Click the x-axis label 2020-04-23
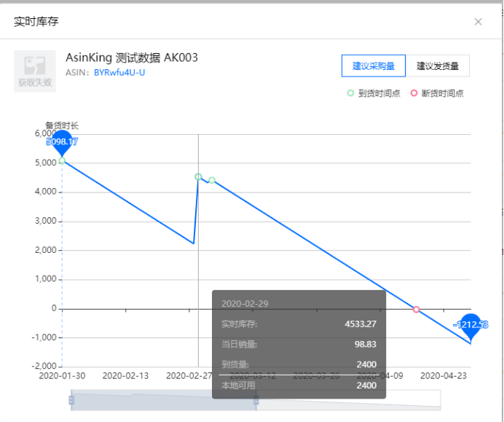 (444, 375)
